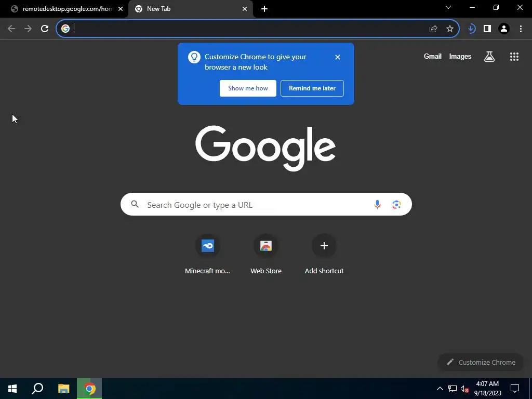
Task: Open the Images link
Action: pyautogui.click(x=460, y=56)
